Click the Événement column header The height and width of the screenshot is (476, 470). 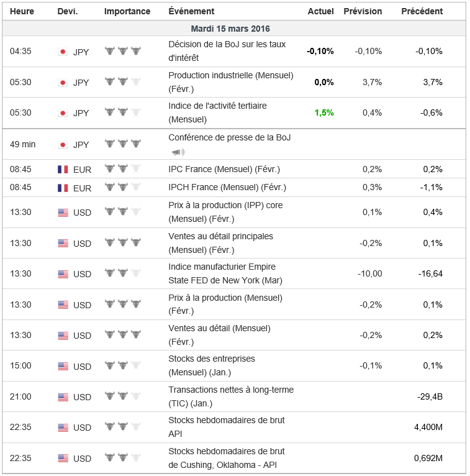[x=191, y=11]
